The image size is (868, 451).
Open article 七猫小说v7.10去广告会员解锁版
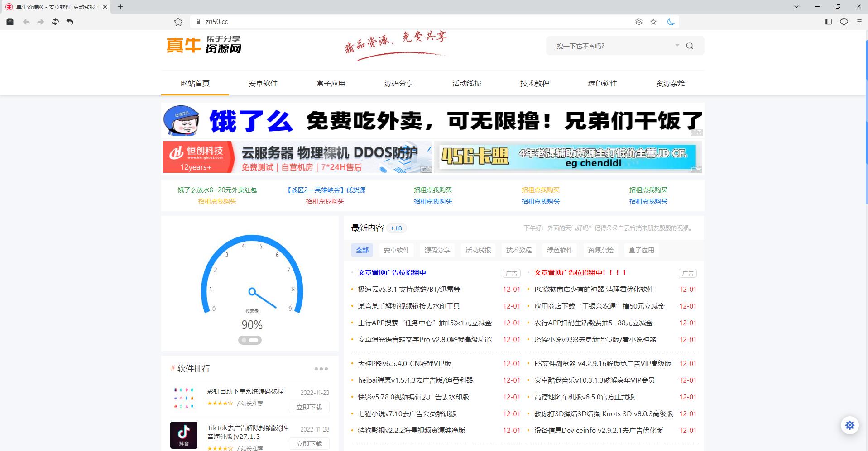[408, 414]
